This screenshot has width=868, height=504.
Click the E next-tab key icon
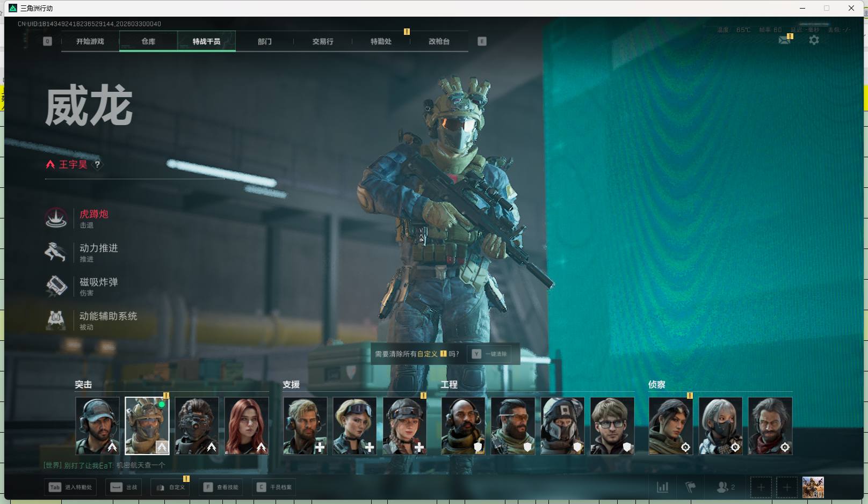click(482, 41)
